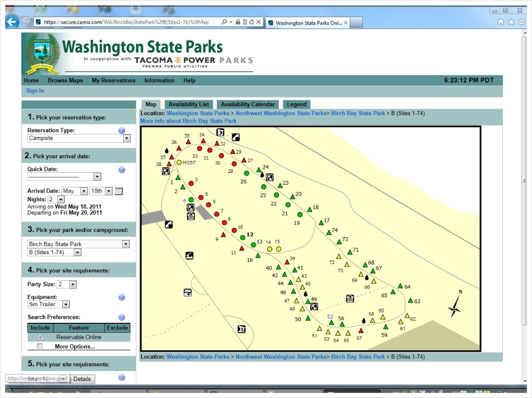Open browser Tools gear icon
The image size is (532, 398).
point(522,22)
